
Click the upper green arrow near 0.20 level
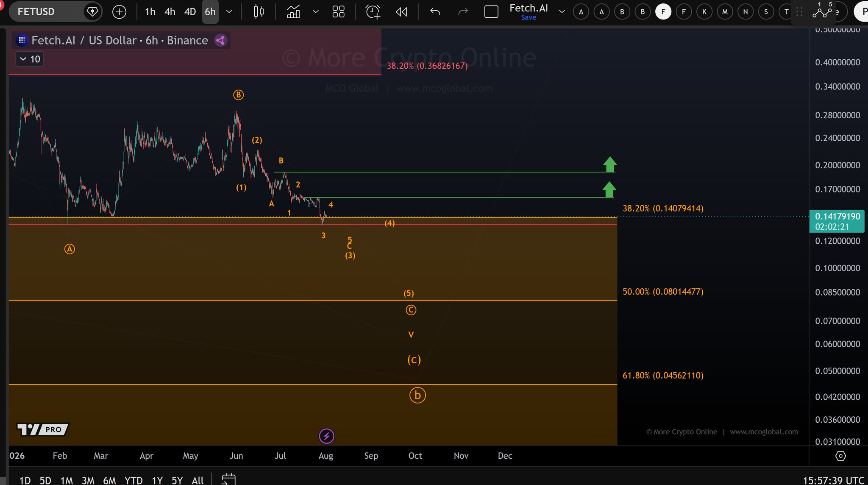point(610,164)
